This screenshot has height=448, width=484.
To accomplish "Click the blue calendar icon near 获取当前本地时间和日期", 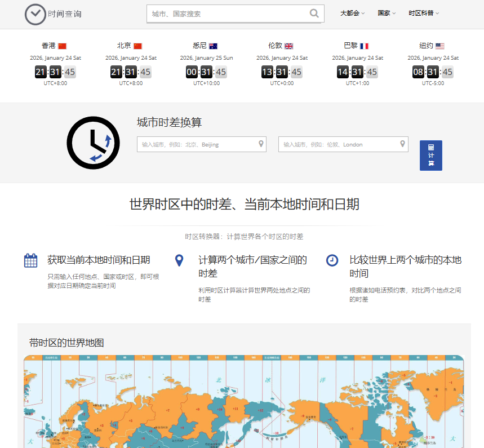I will tap(31, 260).
